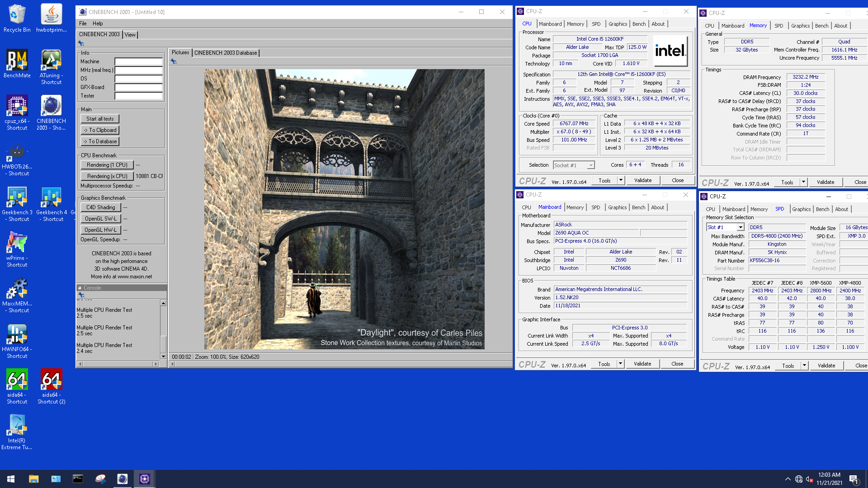The image size is (868, 488).
Task: Click console scrollbar down arrow
Action: pos(163,357)
